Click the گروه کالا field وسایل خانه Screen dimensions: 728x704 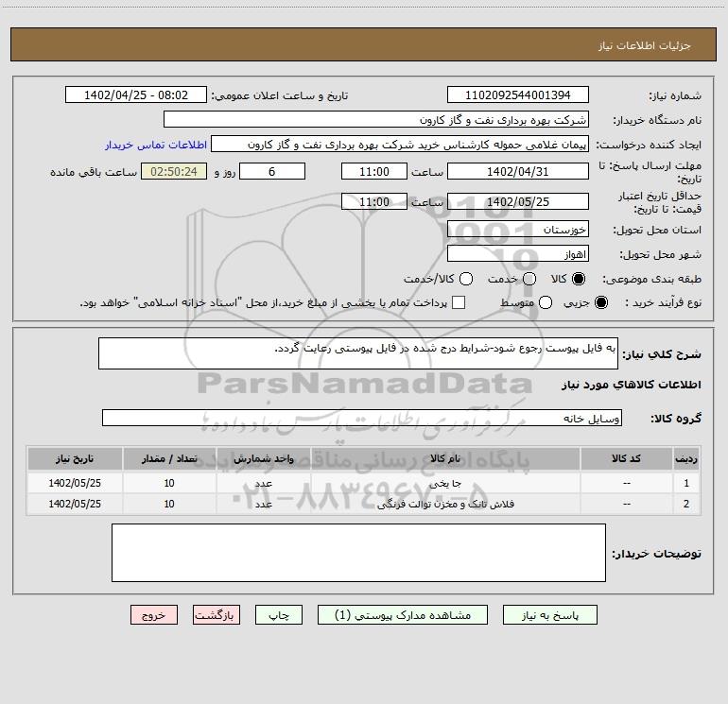pos(362,418)
